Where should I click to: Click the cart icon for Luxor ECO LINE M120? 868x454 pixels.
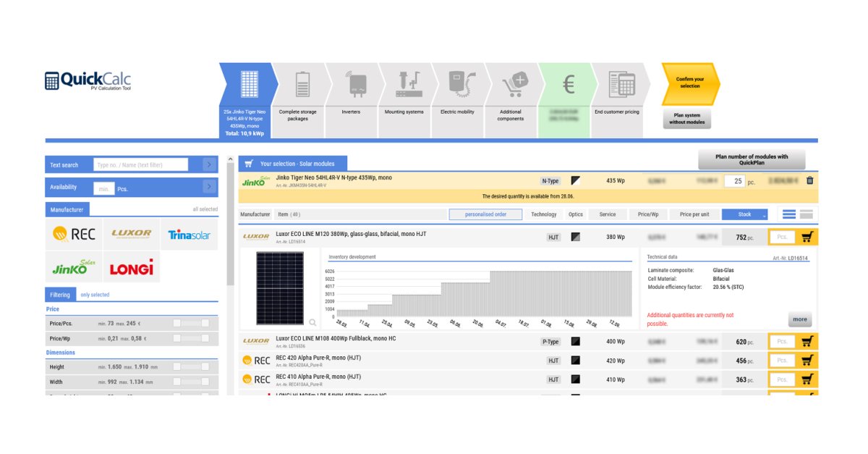coord(808,236)
